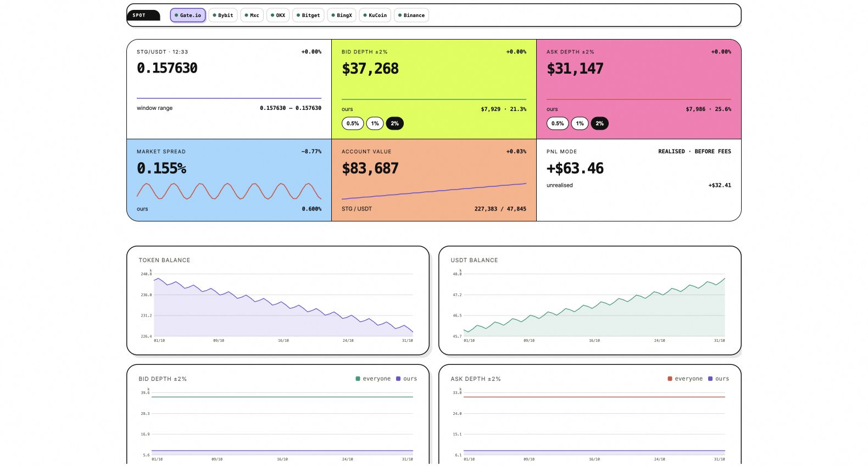Click the spread change -8.77%
This screenshot has width=868, height=466.
tap(311, 152)
